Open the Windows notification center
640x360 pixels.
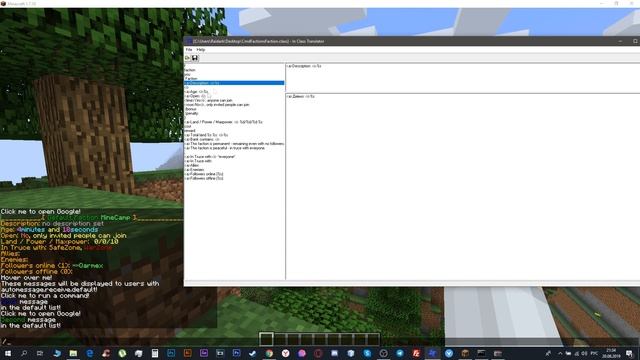(x=629, y=353)
